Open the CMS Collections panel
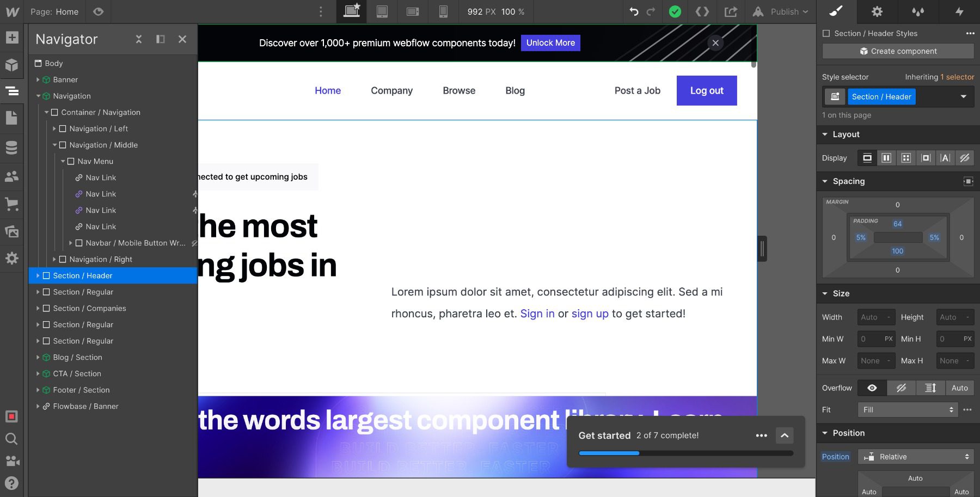This screenshot has width=980, height=497. tap(12, 148)
